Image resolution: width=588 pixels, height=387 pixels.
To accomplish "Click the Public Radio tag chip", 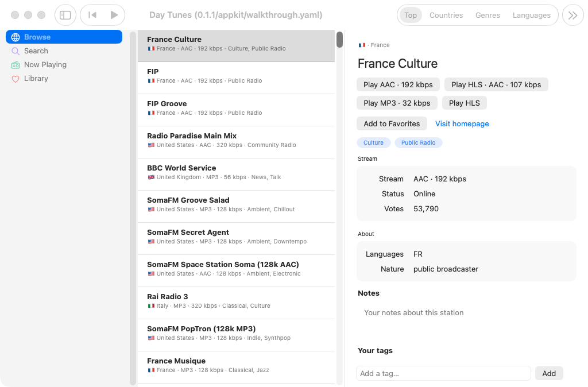I will tap(418, 142).
